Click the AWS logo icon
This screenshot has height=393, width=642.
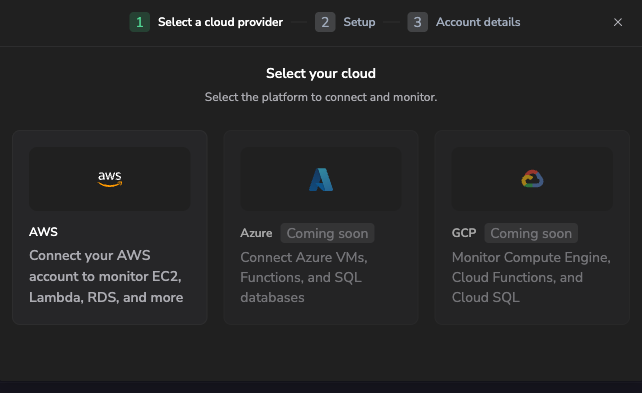[110, 179]
